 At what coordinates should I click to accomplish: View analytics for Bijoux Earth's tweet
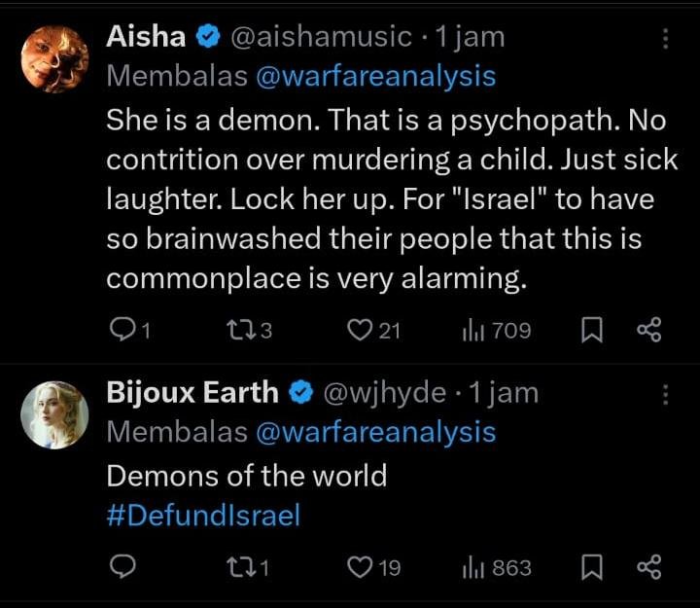click(473, 567)
